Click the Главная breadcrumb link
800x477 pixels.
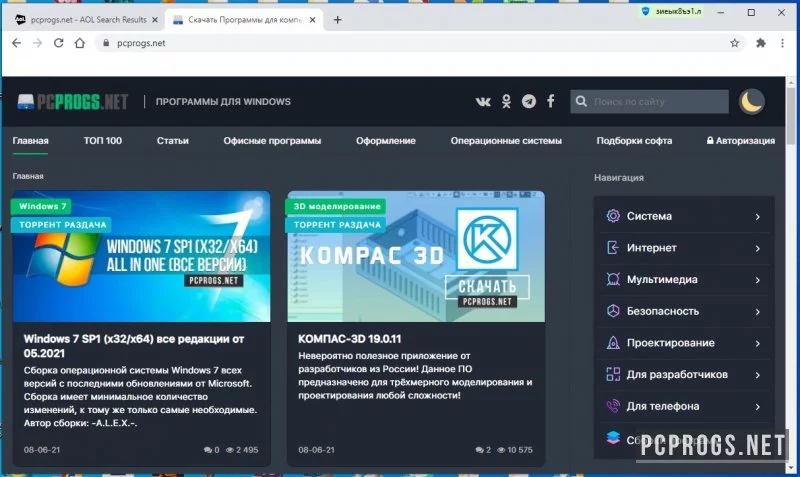[x=28, y=176]
